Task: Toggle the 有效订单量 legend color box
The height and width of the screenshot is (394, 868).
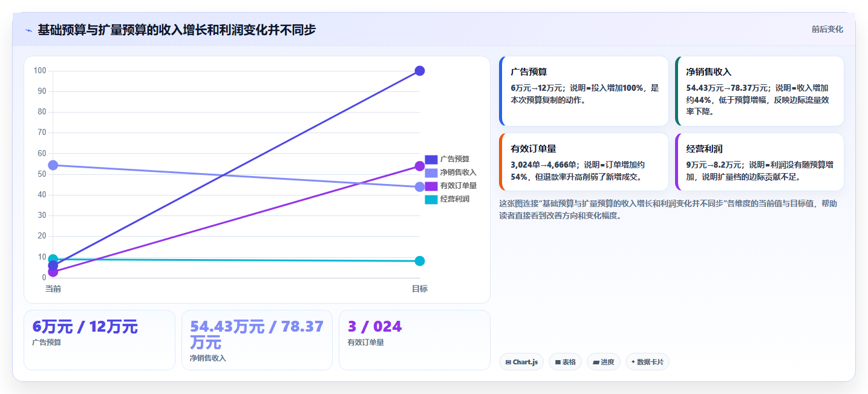Action: point(431,186)
